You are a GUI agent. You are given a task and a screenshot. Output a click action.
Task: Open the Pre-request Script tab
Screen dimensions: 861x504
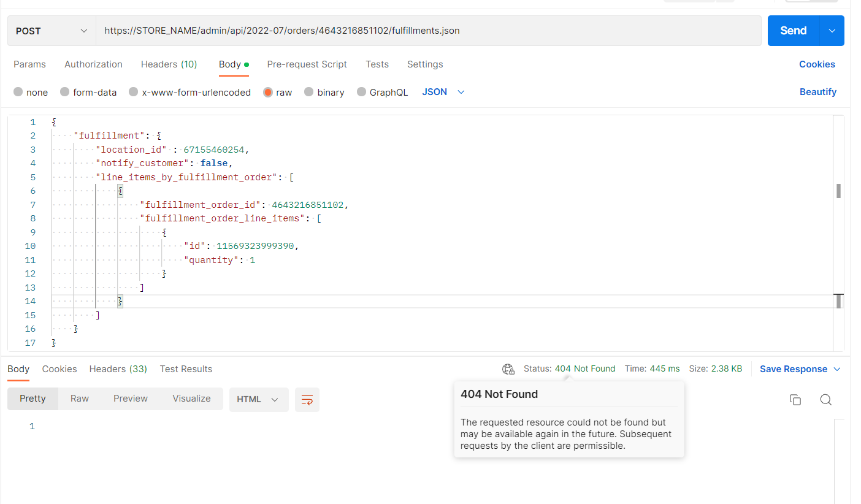307,64
